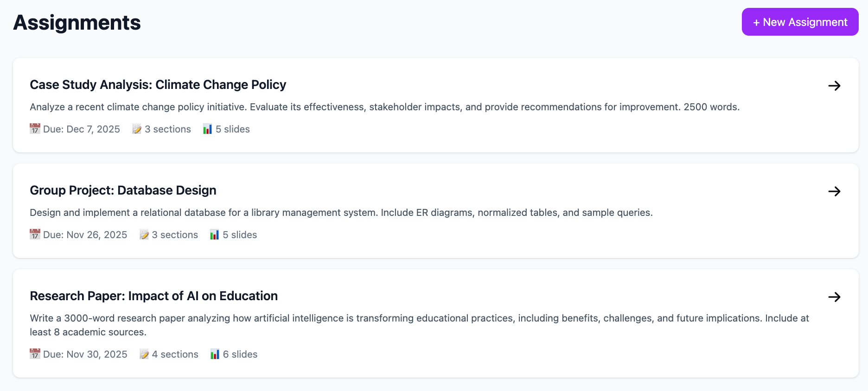Image resolution: width=868 pixels, height=391 pixels.
Task: Open Database Design arrow icon
Action: click(x=834, y=191)
